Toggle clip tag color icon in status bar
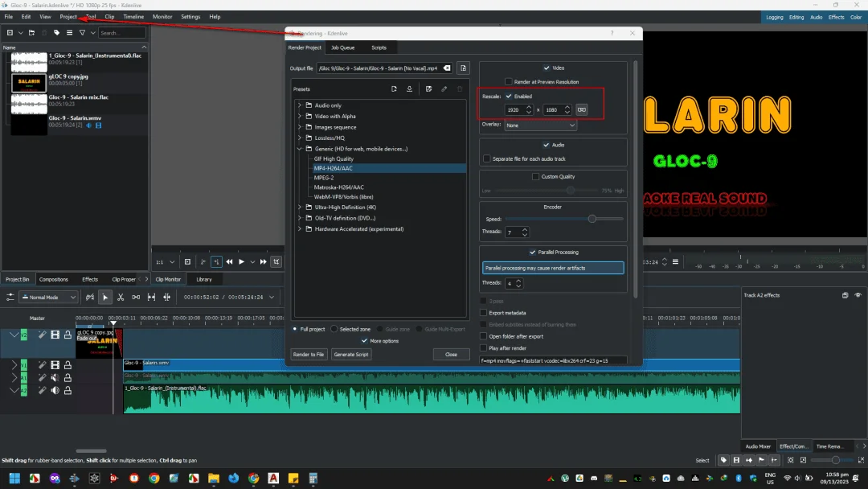 tap(723, 460)
